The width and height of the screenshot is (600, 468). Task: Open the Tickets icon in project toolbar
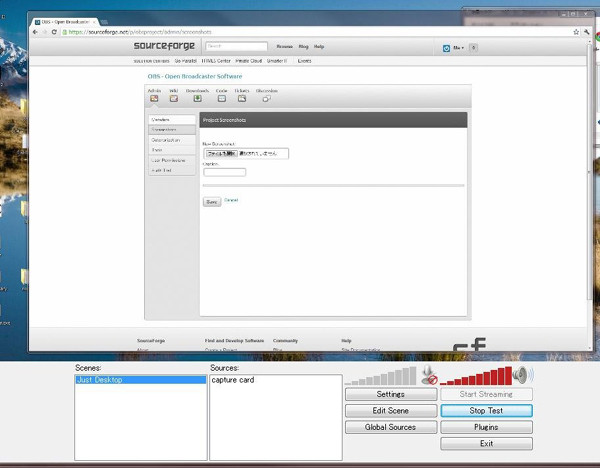[242, 98]
